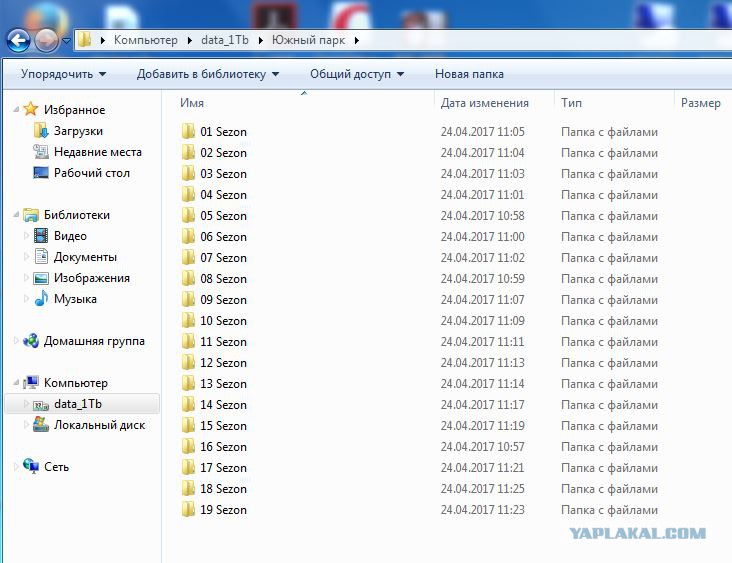Click data_1Tb in the address breadcrumb
This screenshot has height=563, width=732.
tap(225, 40)
